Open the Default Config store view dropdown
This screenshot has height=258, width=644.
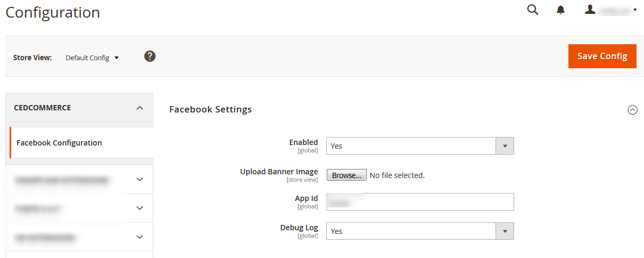point(92,58)
